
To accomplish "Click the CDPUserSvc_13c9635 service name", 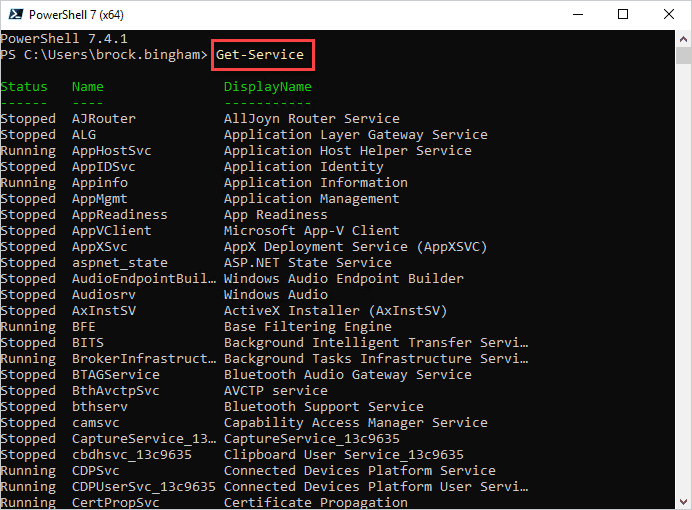I will [x=144, y=487].
